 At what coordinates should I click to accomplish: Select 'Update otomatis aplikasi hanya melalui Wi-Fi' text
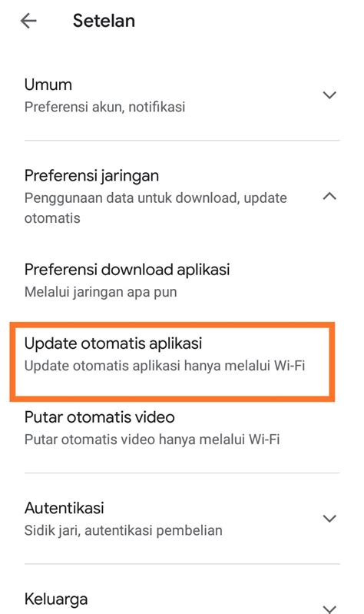(164, 366)
